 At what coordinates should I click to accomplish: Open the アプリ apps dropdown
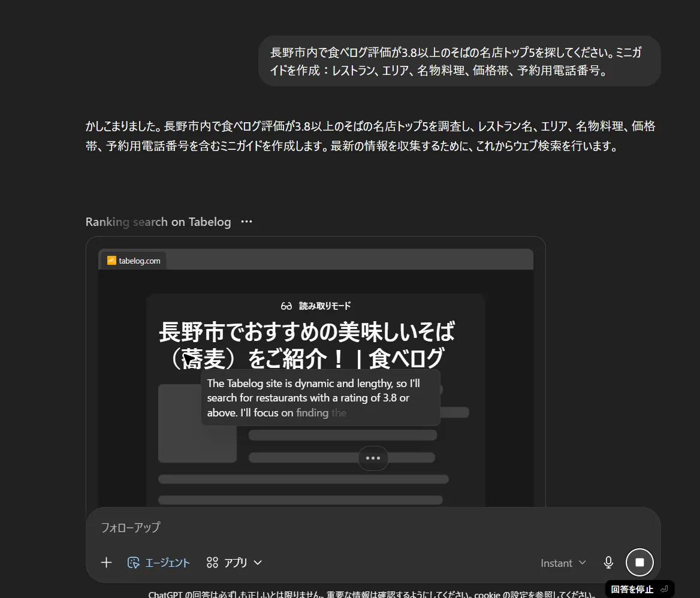point(234,562)
